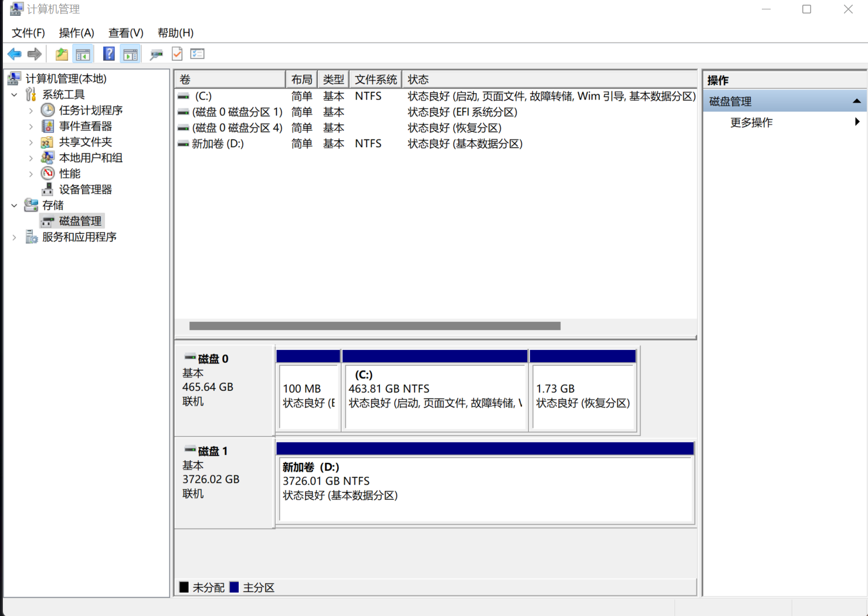The height and width of the screenshot is (616, 868).
Task: Open Help via the blue question mark icon
Action: pyautogui.click(x=108, y=55)
